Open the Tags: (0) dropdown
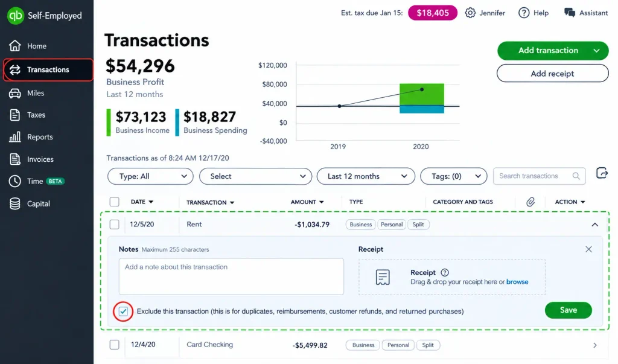The width and height of the screenshot is (618, 364). coord(454,176)
